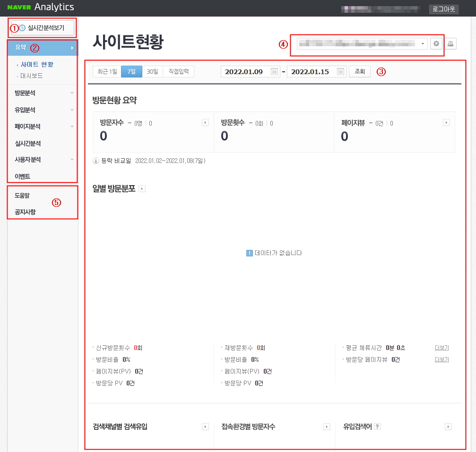Image resolution: width=476 pixels, height=452 pixels.
Task: Click the 조회 search button
Action: [x=359, y=71]
